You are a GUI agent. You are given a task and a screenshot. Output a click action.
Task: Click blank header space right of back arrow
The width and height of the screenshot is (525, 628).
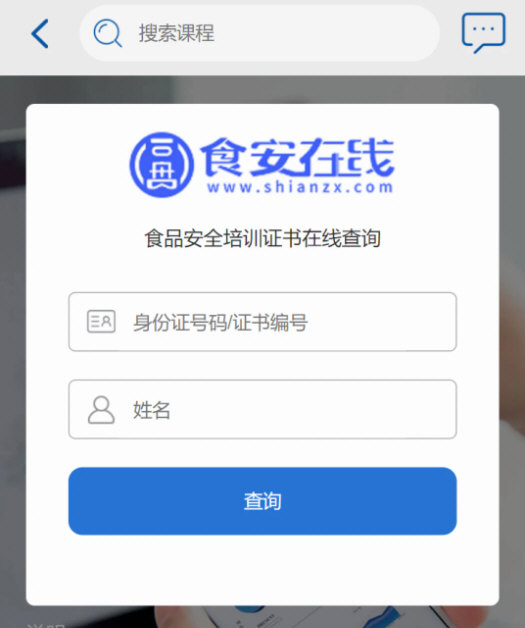pyautogui.click(x=64, y=34)
